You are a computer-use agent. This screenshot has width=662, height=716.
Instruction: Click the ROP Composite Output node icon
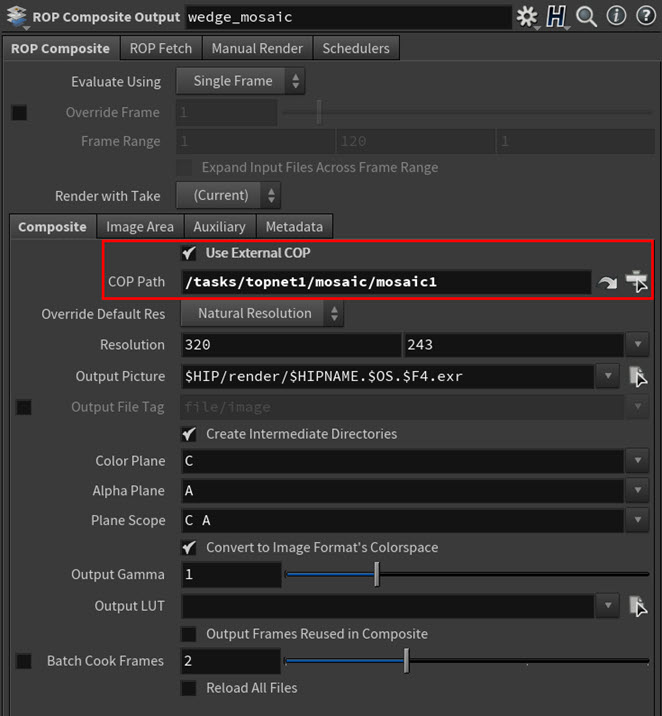point(17,17)
